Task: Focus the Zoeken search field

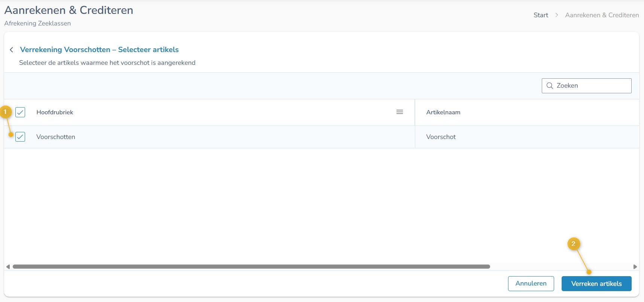Action: pos(592,86)
